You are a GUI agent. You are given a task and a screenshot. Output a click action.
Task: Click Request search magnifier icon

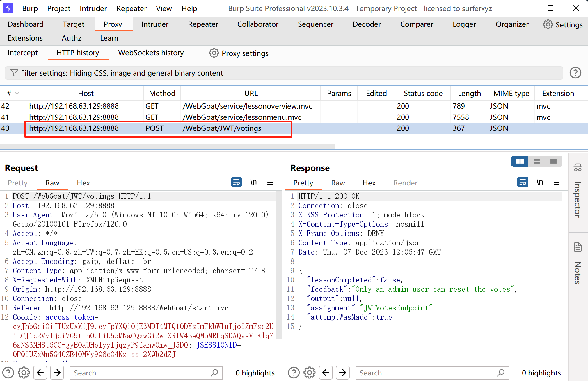coord(215,373)
